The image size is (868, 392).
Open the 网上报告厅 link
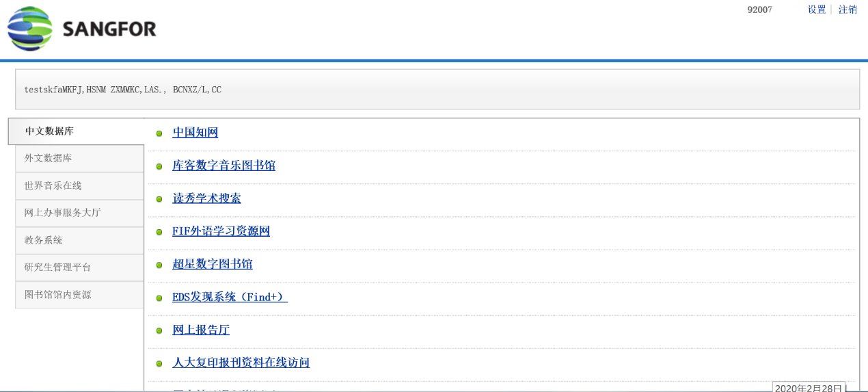point(201,330)
